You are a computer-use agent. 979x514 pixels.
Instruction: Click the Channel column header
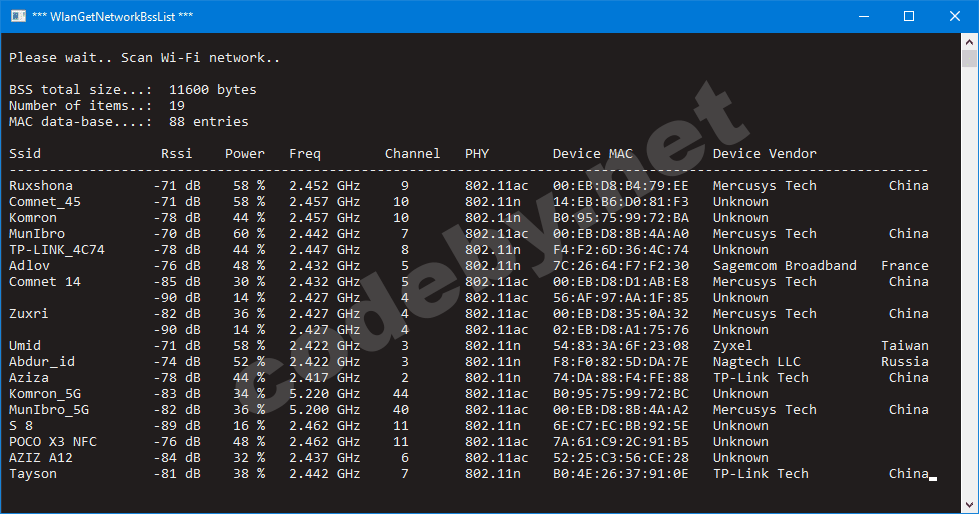413,154
